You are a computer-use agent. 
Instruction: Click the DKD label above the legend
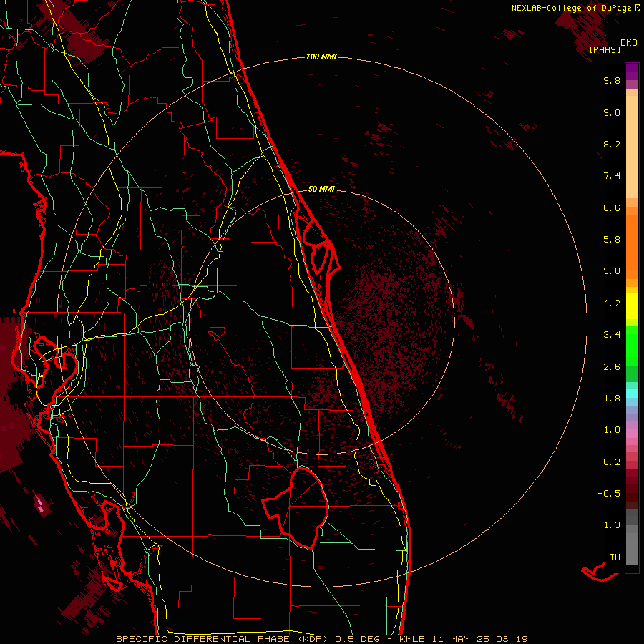point(629,42)
